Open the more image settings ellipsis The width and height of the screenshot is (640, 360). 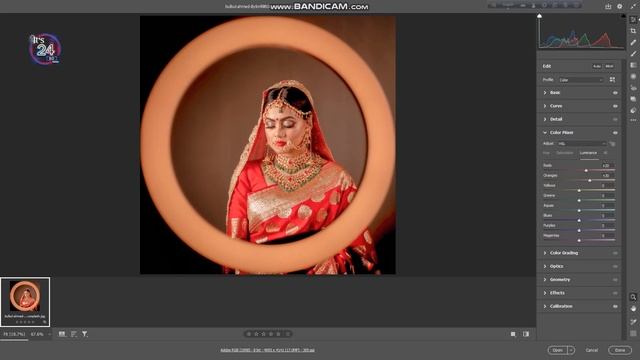633,120
